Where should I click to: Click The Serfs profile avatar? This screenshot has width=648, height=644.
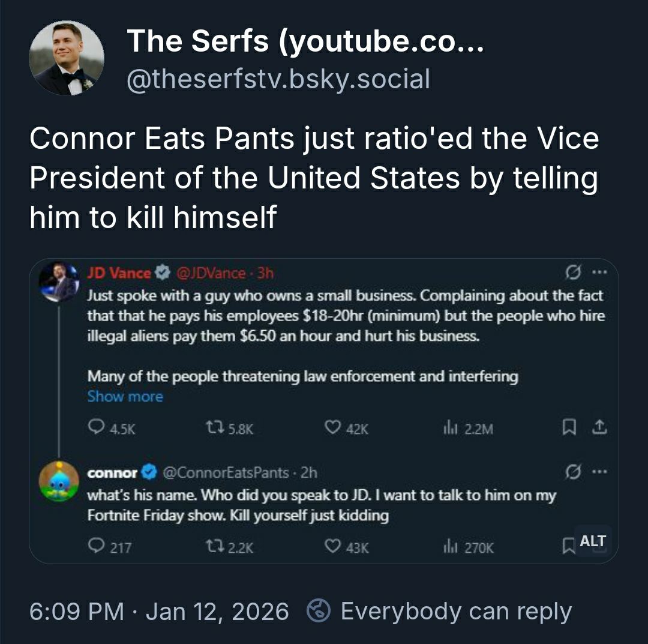(67, 58)
